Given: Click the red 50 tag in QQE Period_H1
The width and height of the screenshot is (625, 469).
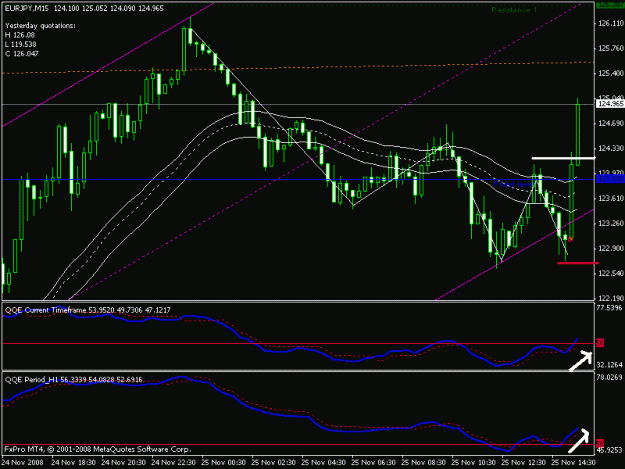Looking at the screenshot, I should 600,443.
